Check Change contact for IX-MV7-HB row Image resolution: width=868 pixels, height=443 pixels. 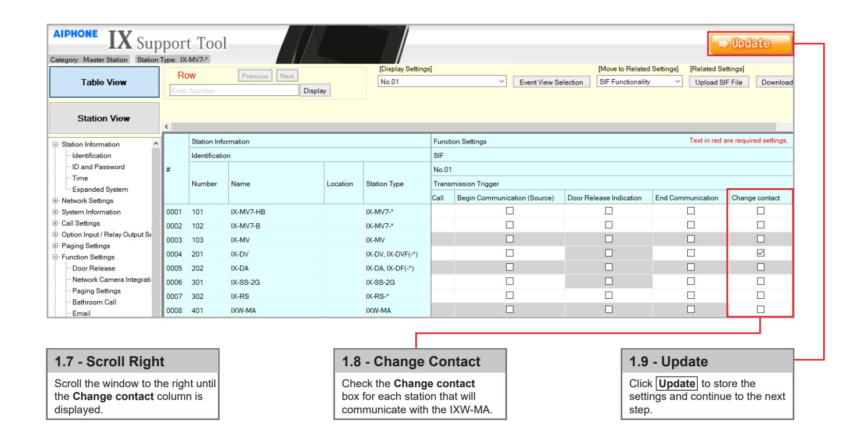761,211
